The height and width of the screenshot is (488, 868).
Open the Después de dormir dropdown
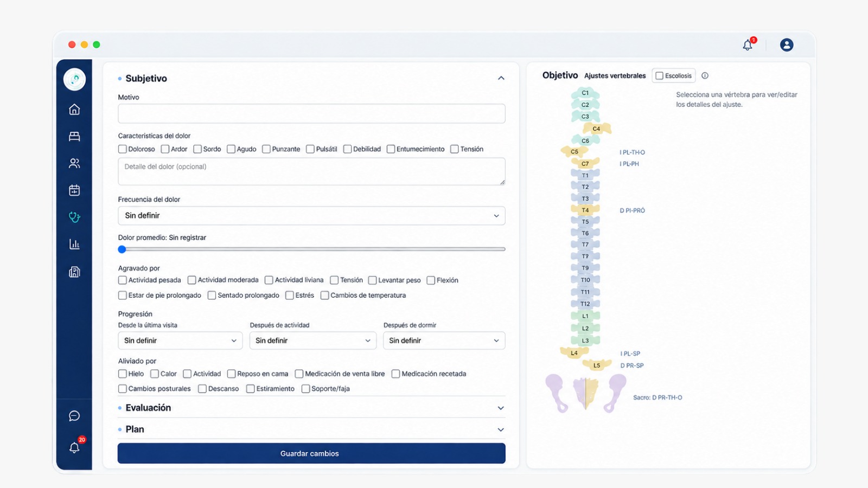point(444,341)
